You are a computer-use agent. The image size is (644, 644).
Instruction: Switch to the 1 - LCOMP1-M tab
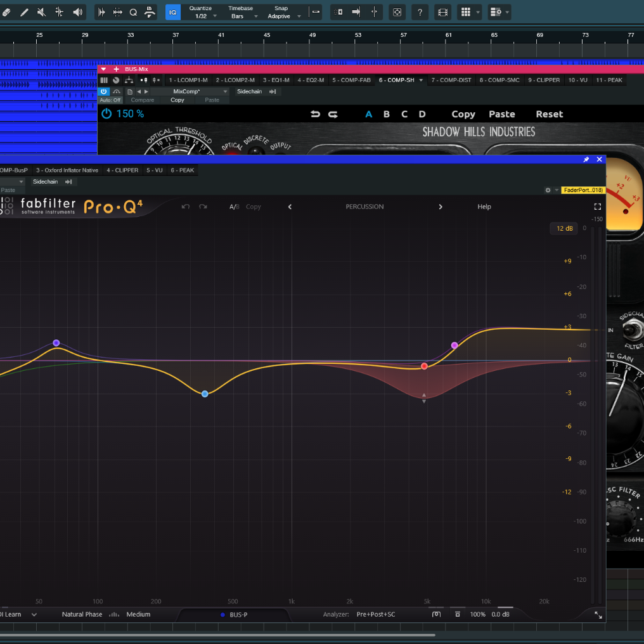[x=188, y=80]
